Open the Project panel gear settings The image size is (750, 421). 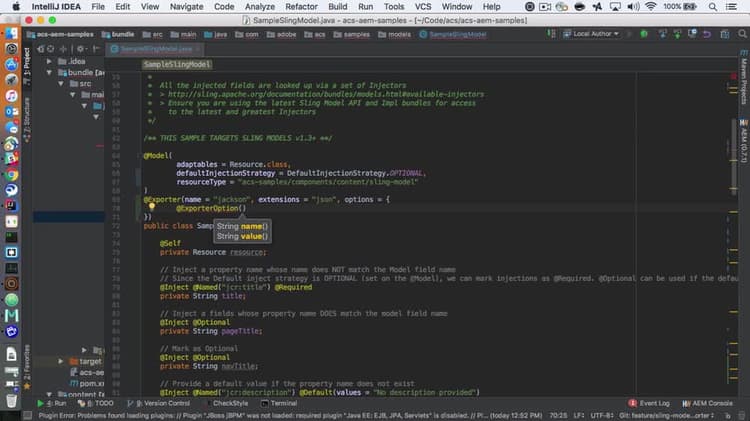point(80,49)
